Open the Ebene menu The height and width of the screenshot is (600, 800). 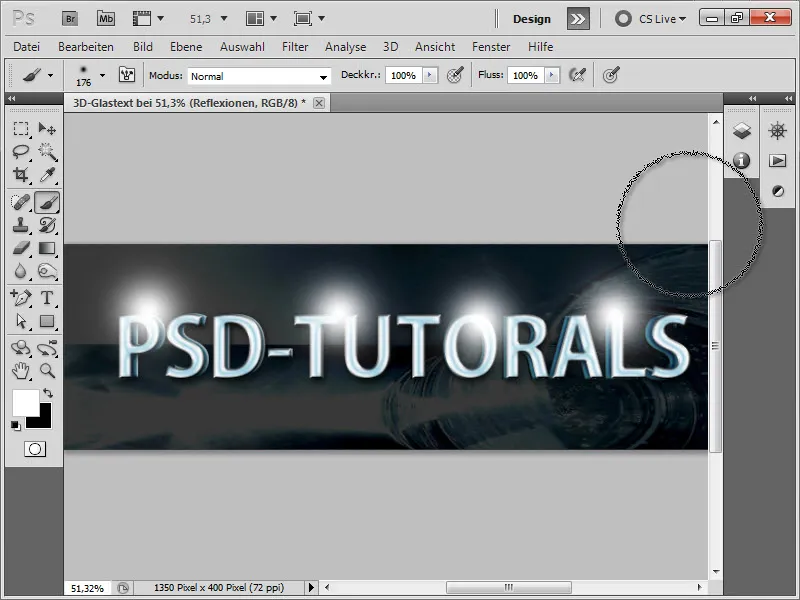(186, 47)
